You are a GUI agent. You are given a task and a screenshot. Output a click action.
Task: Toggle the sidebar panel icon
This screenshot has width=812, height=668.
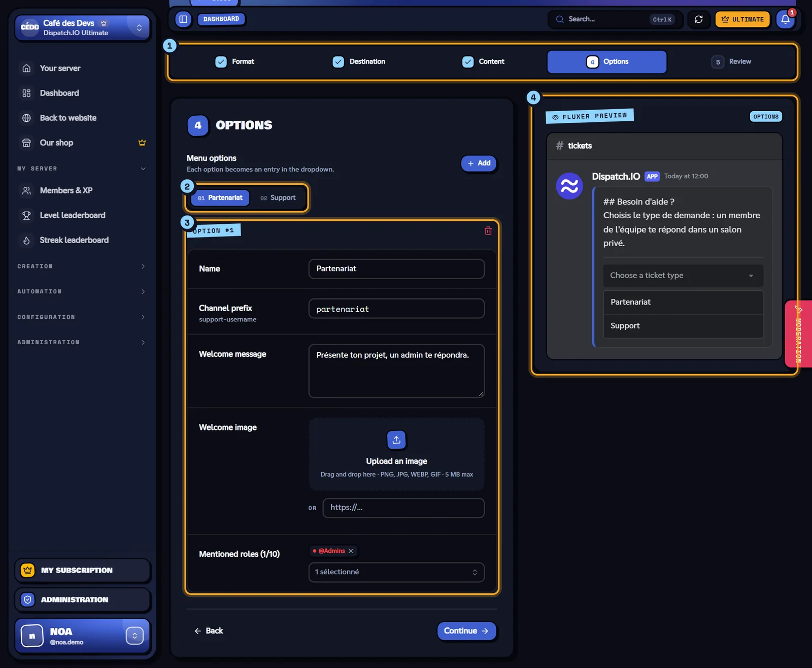(183, 19)
